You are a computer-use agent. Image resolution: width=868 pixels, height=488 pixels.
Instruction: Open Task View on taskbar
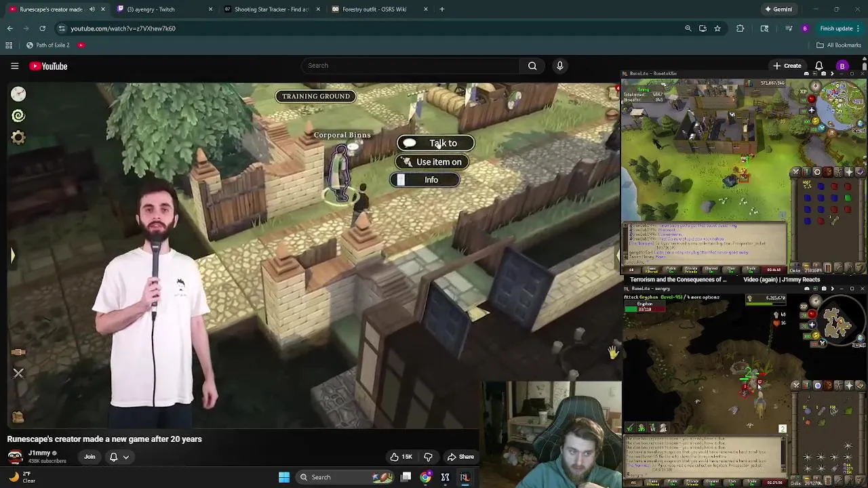[406, 477]
